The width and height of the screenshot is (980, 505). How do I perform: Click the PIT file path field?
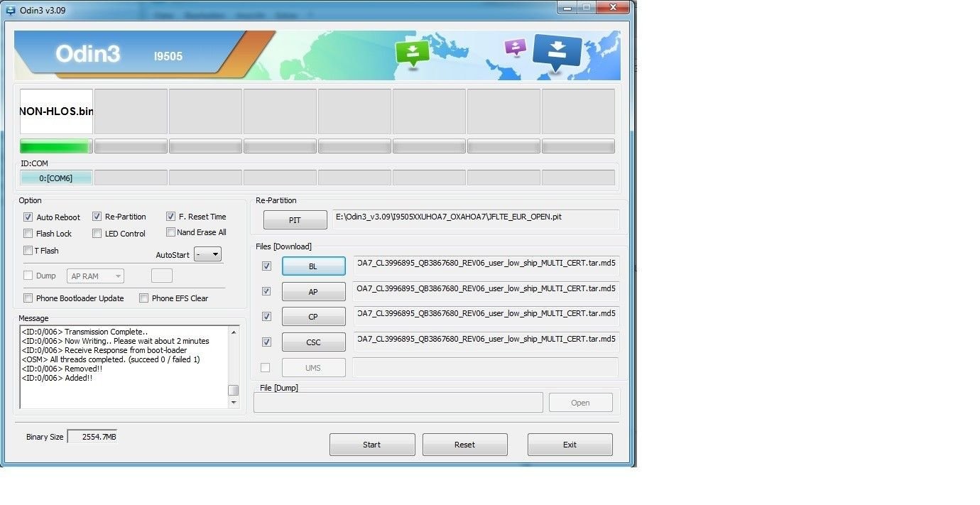[x=476, y=219]
